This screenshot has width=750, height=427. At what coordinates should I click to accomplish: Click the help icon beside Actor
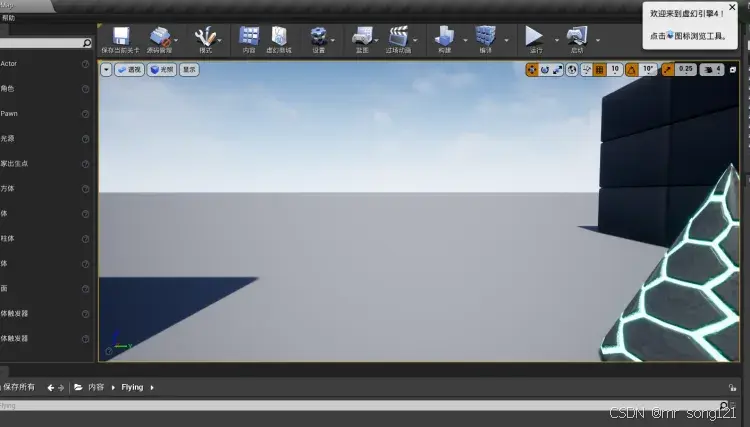(x=85, y=64)
